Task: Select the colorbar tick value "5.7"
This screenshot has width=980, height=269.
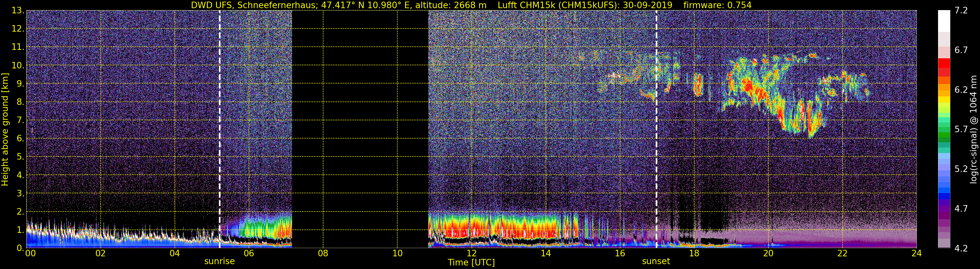Action: [x=961, y=130]
